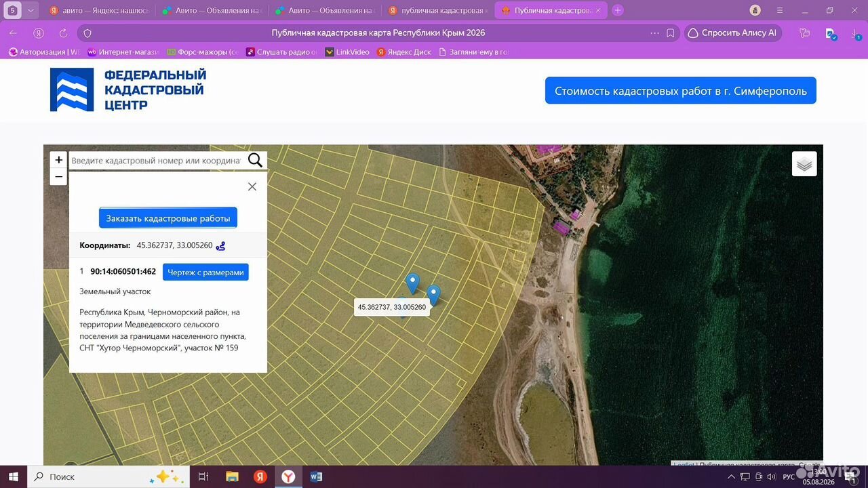868x488 pixels.
Task: Click address bar with page title
Action: [378, 33]
